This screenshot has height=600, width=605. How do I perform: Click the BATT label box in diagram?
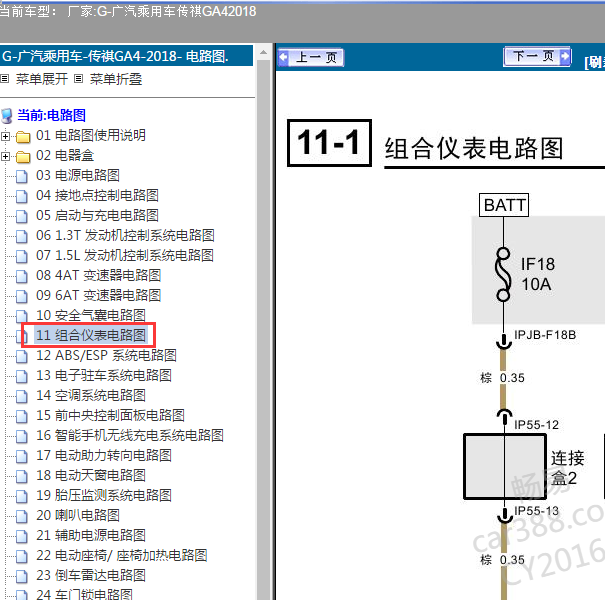pos(504,205)
